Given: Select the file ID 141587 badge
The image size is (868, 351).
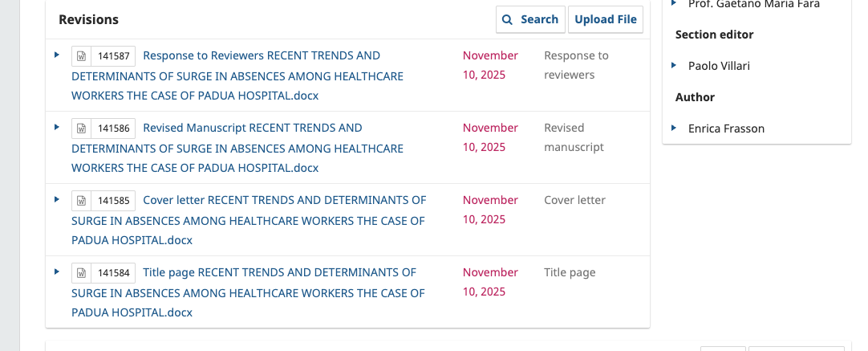Looking at the screenshot, I should click(114, 56).
